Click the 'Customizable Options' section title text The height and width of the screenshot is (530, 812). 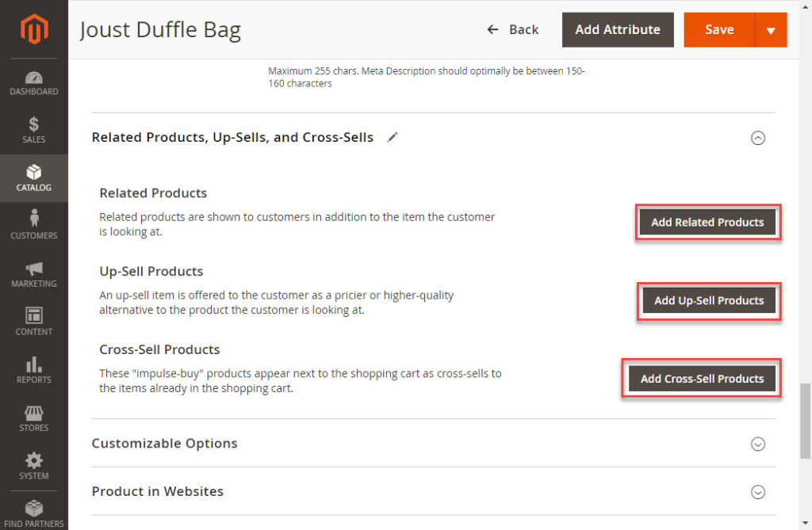coord(165,444)
